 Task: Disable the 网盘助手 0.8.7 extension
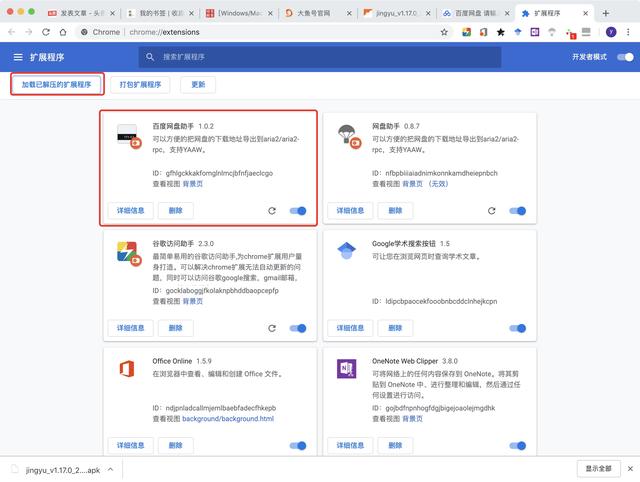[518, 211]
